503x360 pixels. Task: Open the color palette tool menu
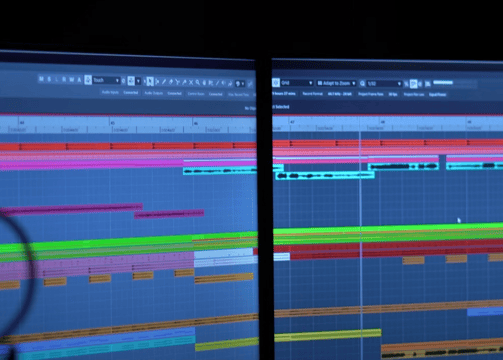239,84
